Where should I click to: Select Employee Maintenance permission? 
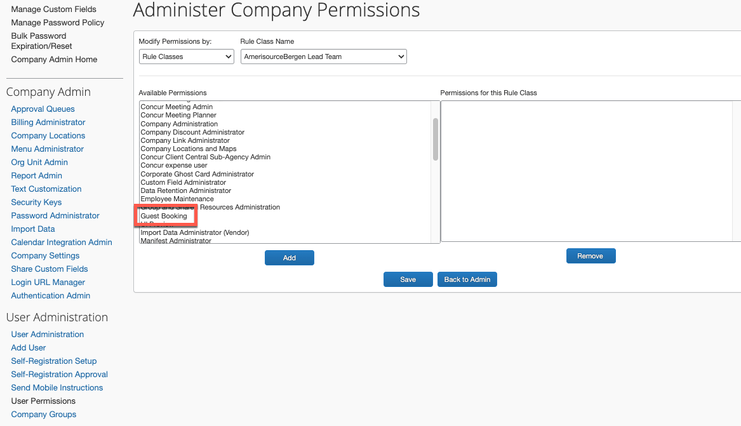[177, 199]
